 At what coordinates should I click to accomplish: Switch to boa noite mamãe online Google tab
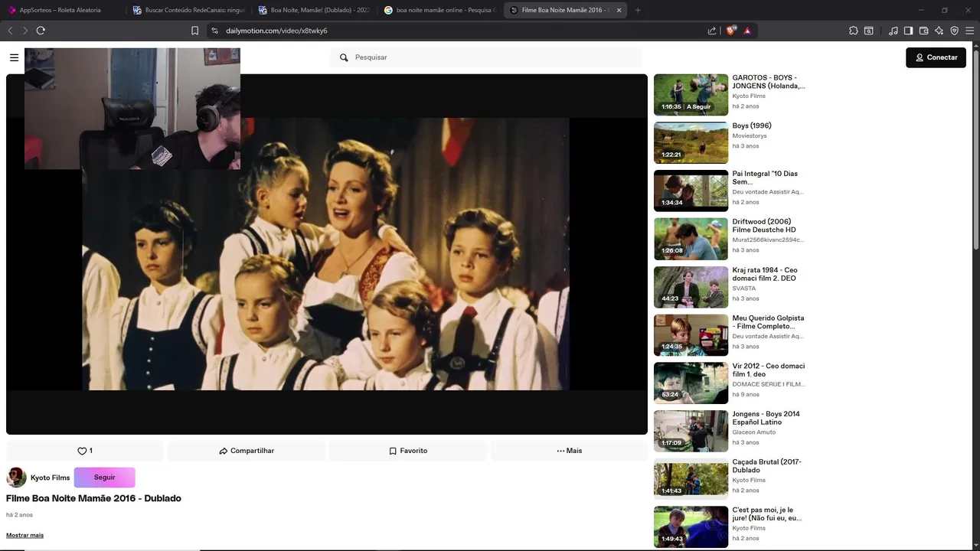pos(440,10)
